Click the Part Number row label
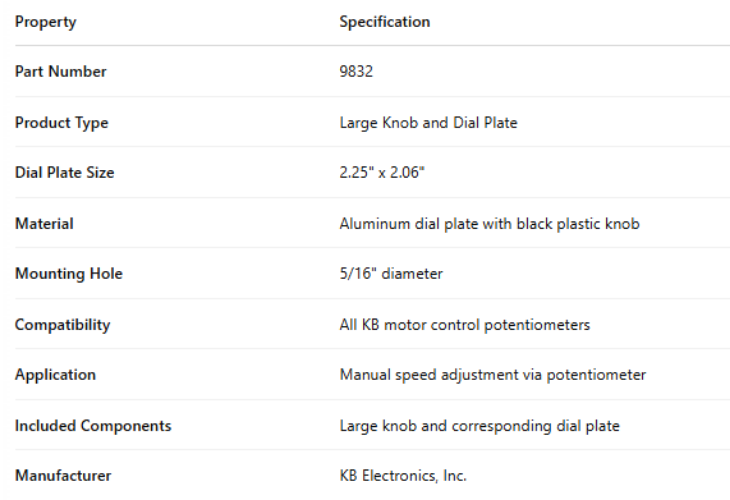730x500 pixels. pos(60,72)
